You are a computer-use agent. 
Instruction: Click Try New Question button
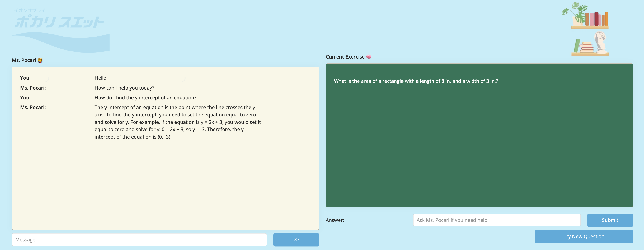[x=584, y=236]
